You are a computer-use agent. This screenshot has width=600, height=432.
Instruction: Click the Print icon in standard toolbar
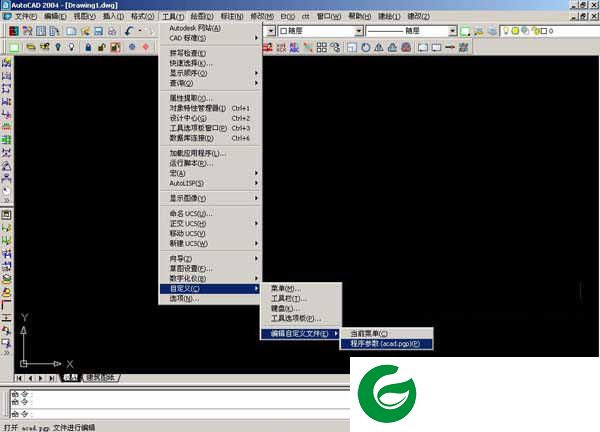pyautogui.click(x=112, y=31)
